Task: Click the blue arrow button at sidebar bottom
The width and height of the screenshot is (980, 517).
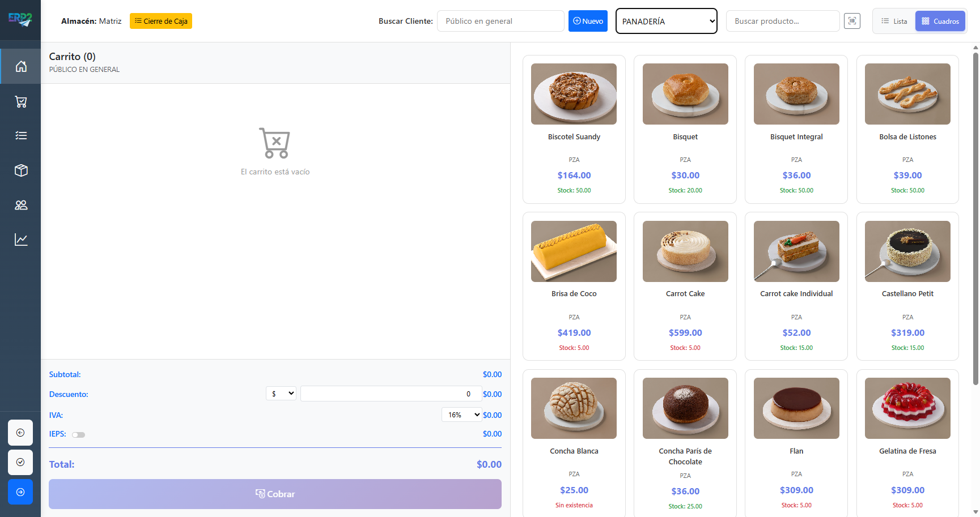Action: pyautogui.click(x=20, y=492)
